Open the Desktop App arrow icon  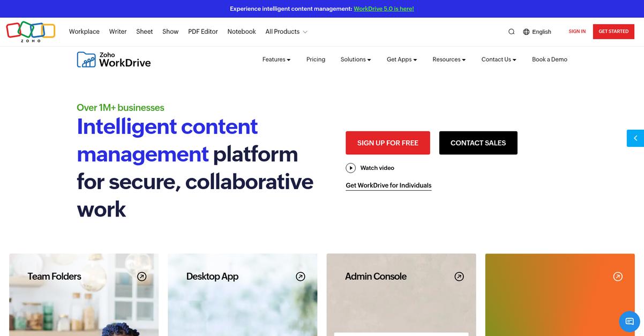coord(301,277)
